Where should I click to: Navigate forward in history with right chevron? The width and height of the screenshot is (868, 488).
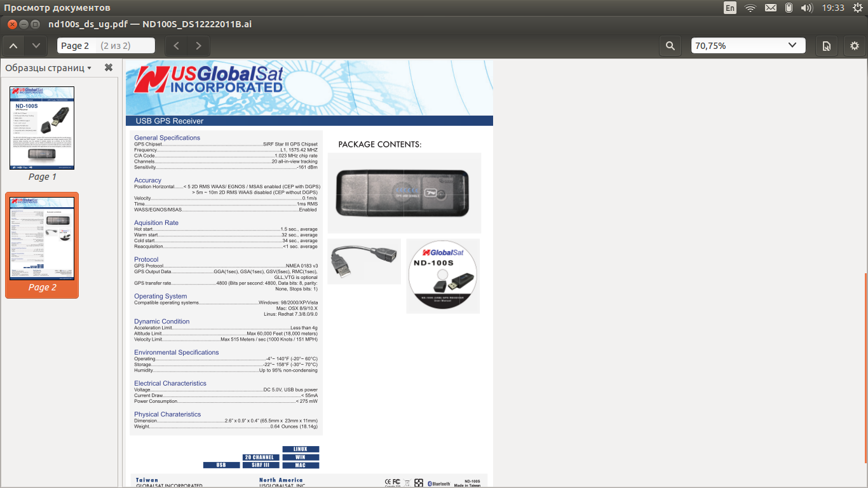[198, 46]
